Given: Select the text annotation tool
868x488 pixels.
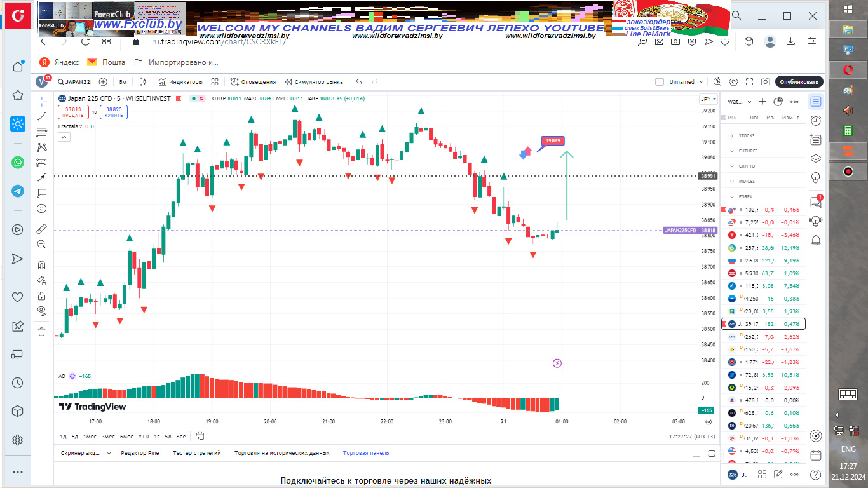Looking at the screenshot, I should point(41,193).
